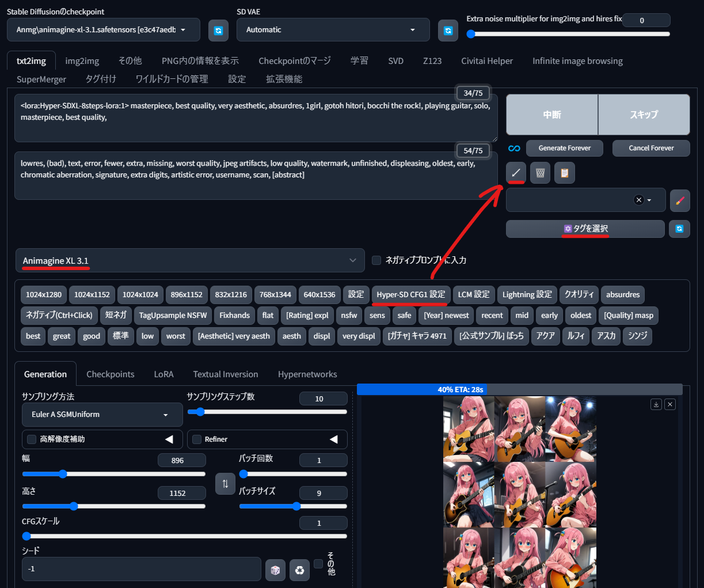Viewport: 704px width, 588px height.
Task: Open the SD VAE Automatic dropdown
Action: point(333,30)
